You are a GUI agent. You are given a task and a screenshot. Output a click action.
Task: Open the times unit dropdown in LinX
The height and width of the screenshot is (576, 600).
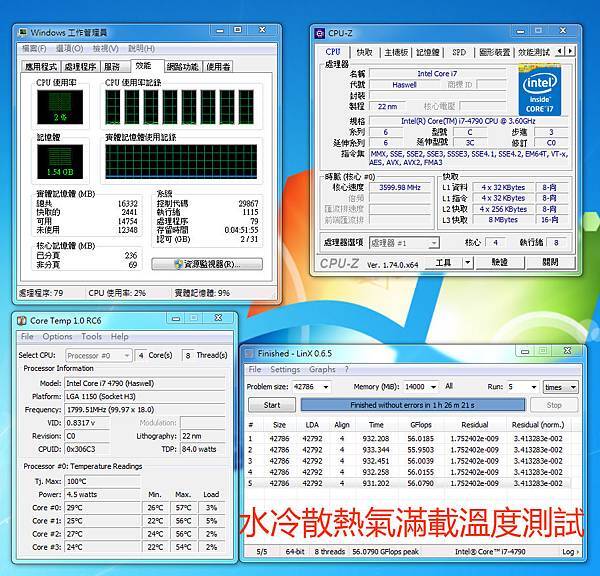[560, 387]
